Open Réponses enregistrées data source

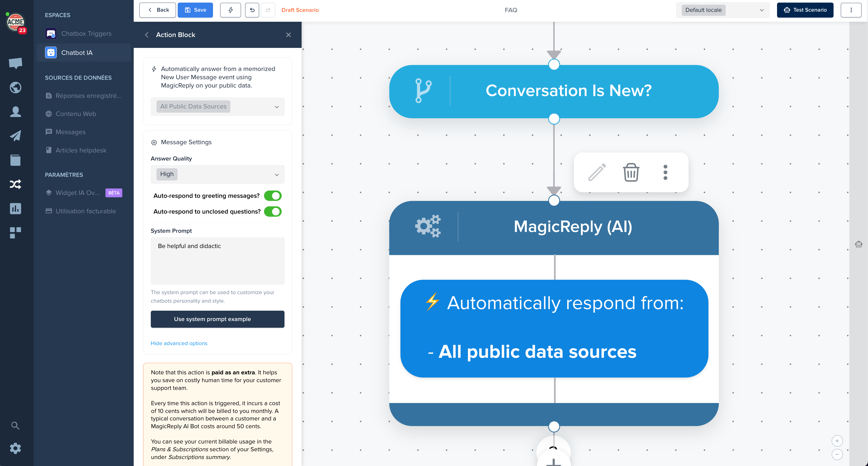tap(84, 96)
